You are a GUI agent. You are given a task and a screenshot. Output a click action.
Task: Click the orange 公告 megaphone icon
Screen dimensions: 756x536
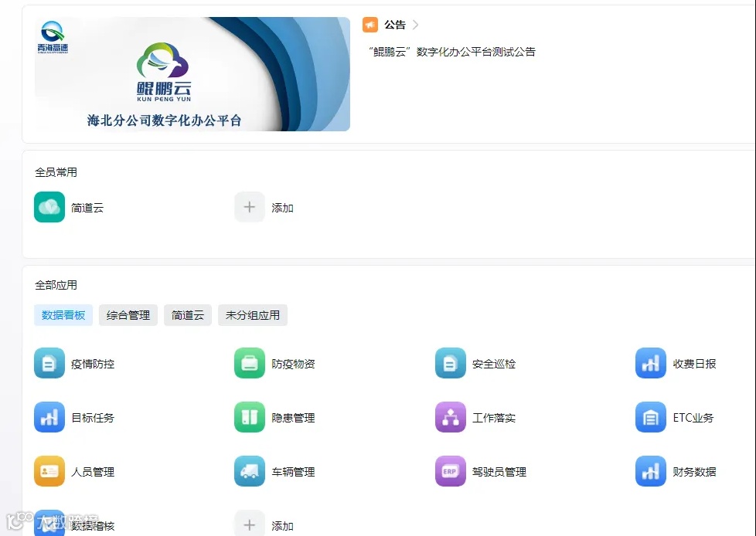(x=370, y=25)
